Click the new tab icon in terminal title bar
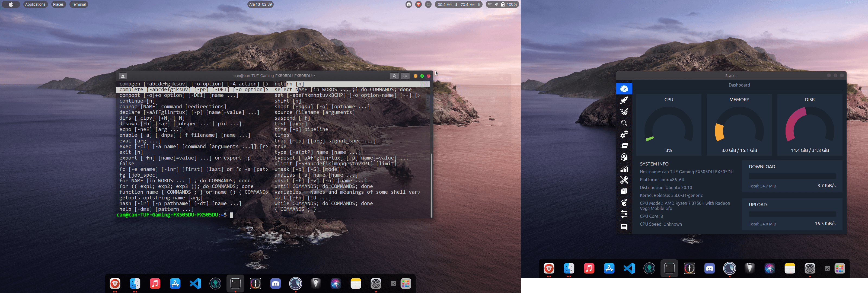Image resolution: width=868 pixels, height=293 pixels. click(x=123, y=76)
